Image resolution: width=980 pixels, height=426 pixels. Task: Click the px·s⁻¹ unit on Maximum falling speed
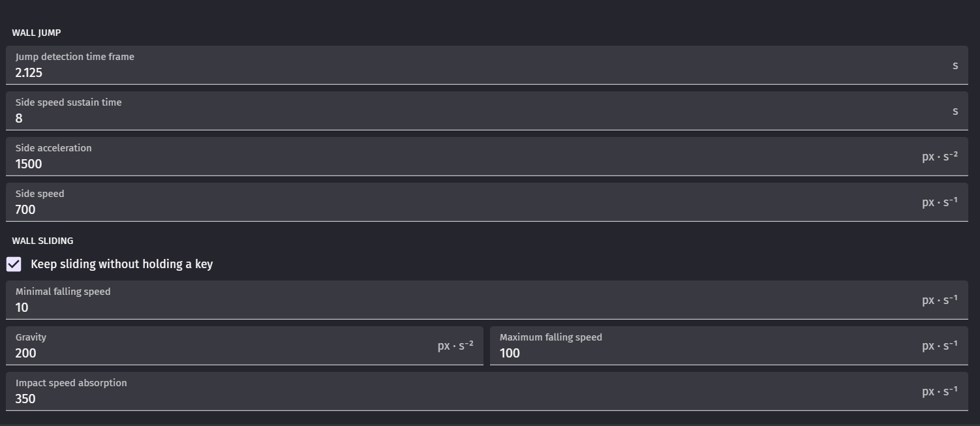940,346
